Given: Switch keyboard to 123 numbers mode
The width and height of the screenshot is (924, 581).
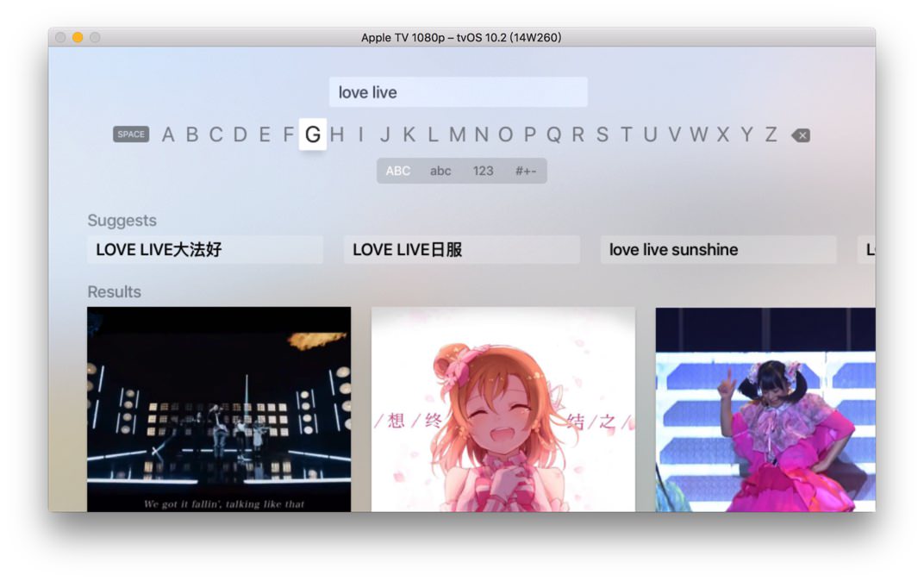Looking at the screenshot, I should click(483, 171).
